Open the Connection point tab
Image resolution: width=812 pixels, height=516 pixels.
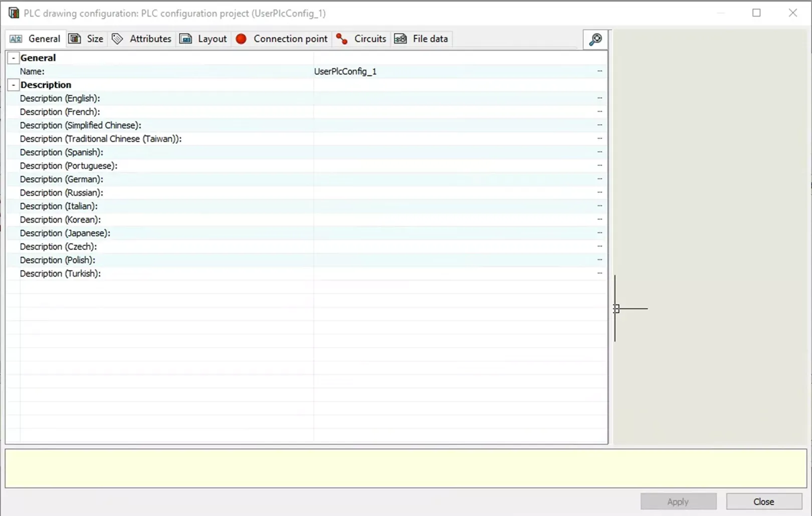[281, 39]
